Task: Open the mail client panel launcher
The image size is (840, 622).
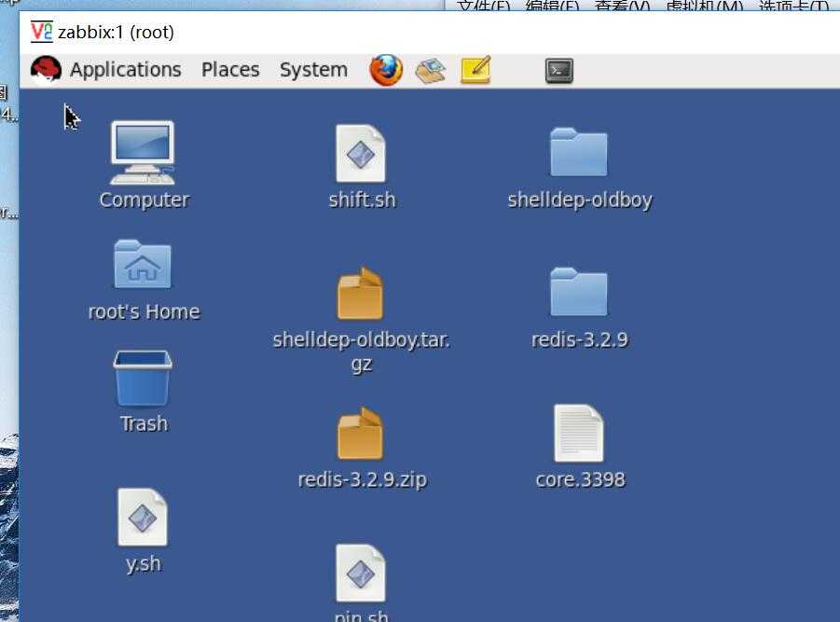Action: point(431,71)
